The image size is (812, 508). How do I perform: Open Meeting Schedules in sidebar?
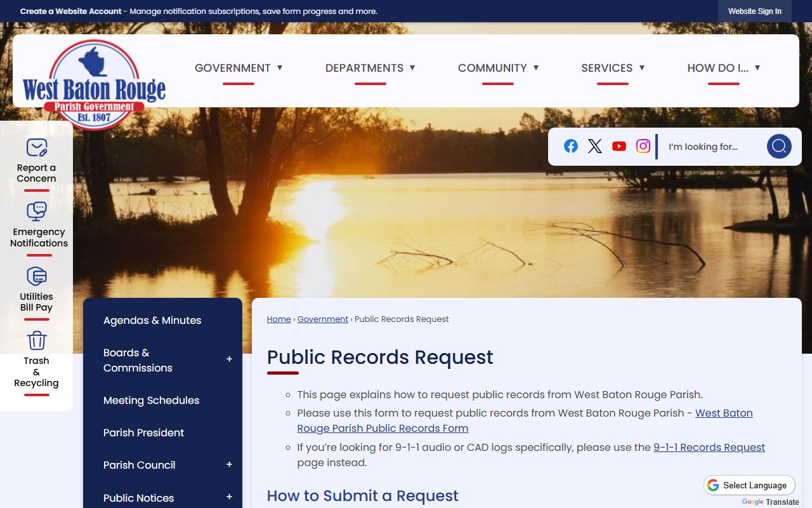click(152, 401)
